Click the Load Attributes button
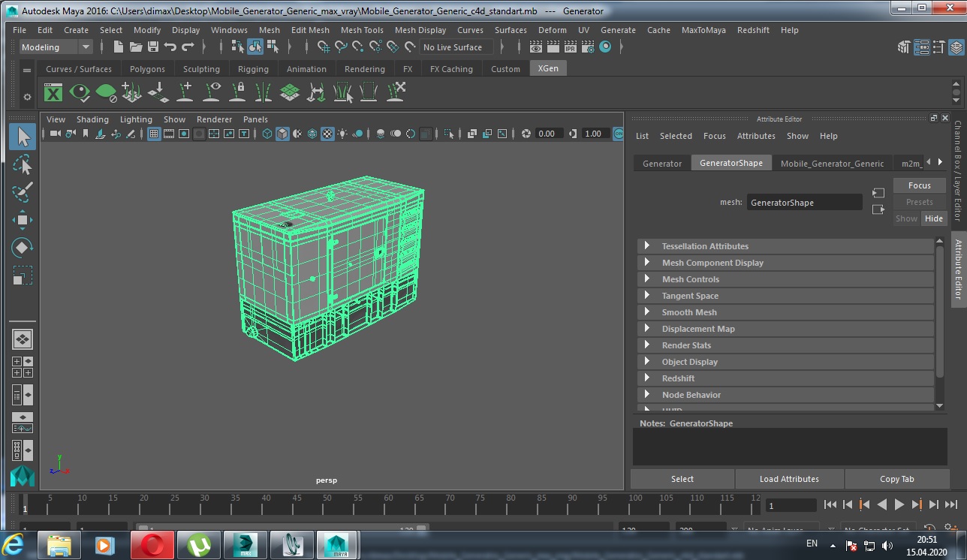Viewport: 967px width, 560px height. pos(789,479)
